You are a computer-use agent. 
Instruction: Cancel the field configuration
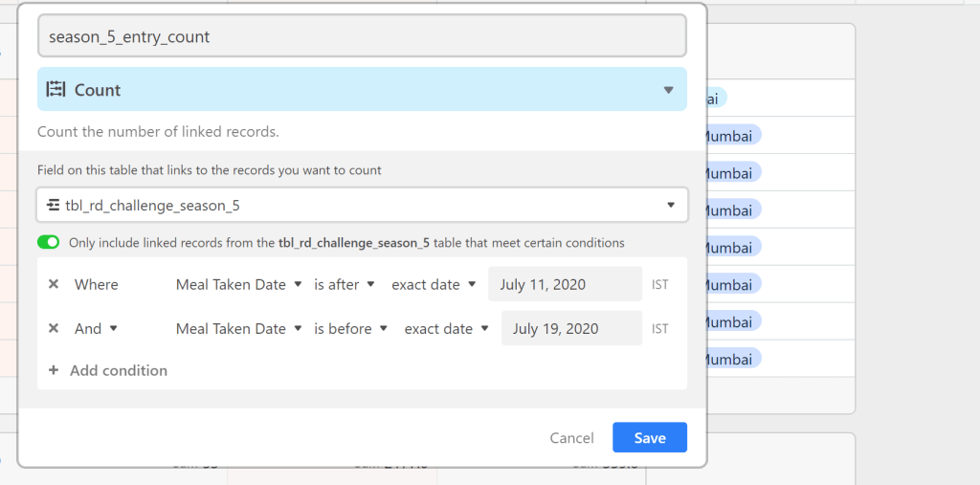pos(571,438)
